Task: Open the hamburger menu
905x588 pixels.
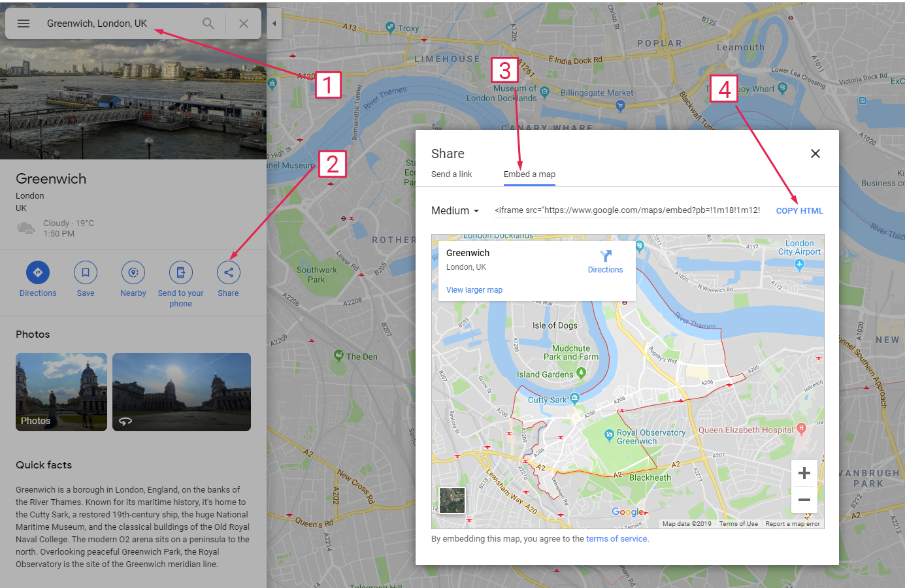Action: click(x=24, y=23)
